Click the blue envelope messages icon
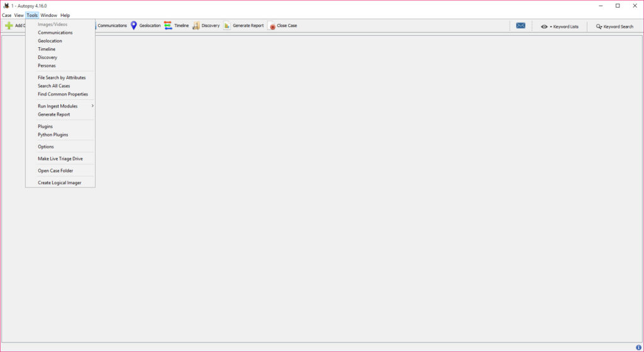 520,25
